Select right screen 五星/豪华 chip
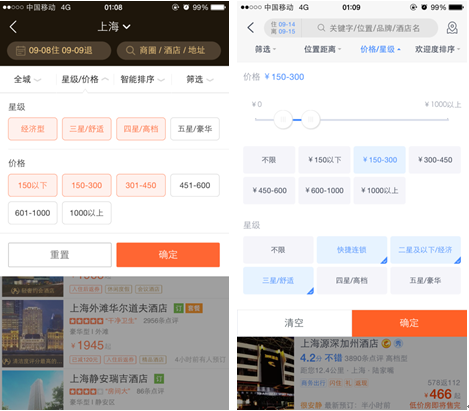The width and height of the screenshot is (469, 411). click(426, 281)
